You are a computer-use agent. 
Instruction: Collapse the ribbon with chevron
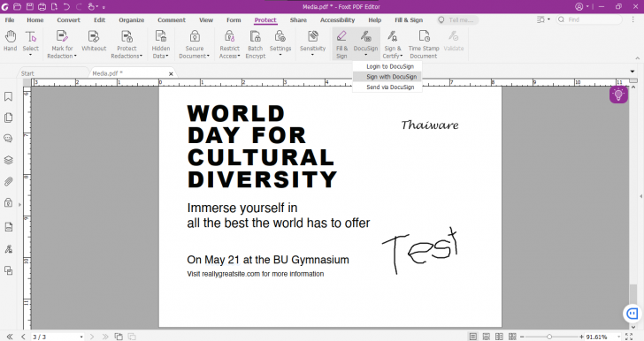click(x=638, y=58)
